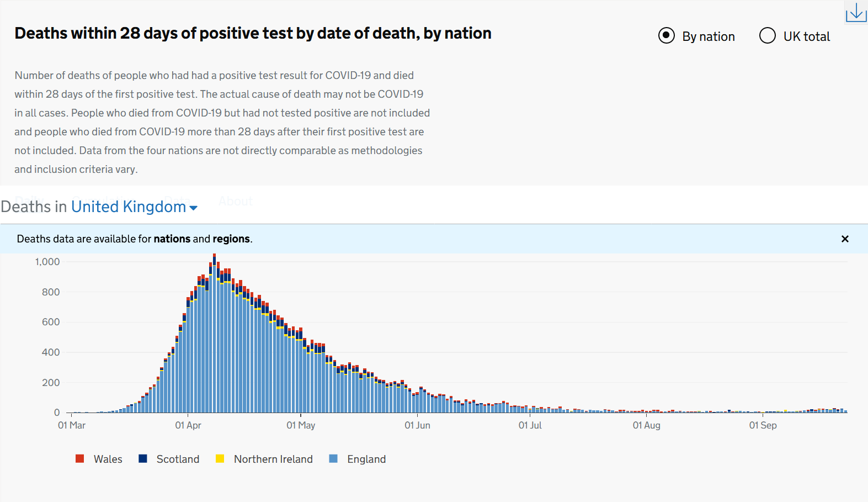Switch to the faded About tab
The height and width of the screenshot is (502, 868).
[x=236, y=201]
